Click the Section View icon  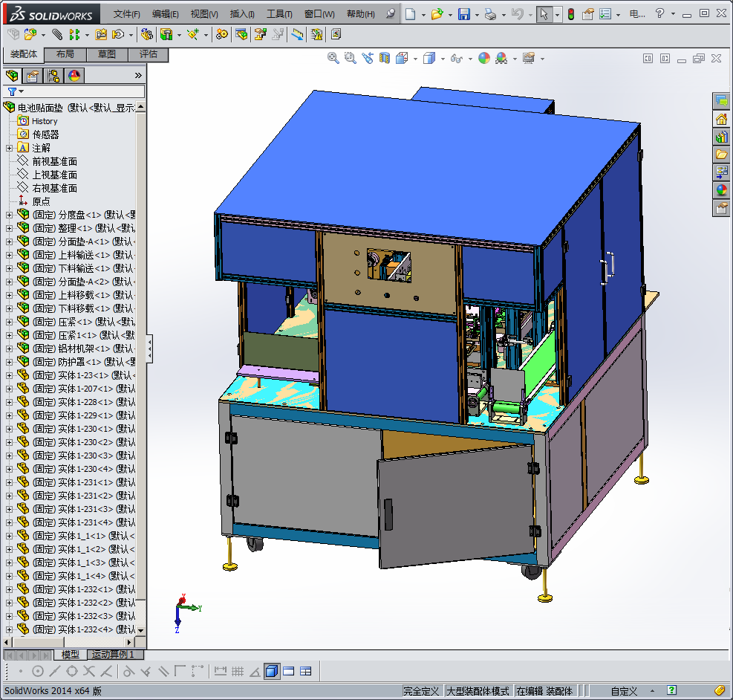(384, 58)
